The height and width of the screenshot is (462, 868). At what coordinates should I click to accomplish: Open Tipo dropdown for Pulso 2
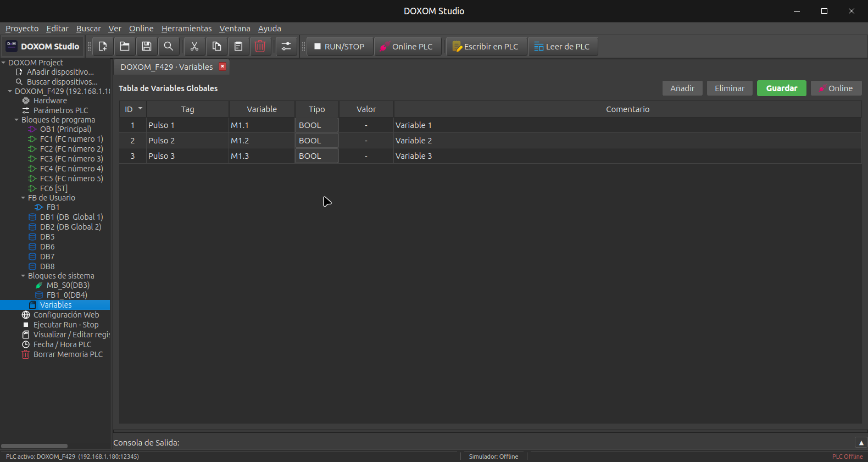click(x=317, y=141)
